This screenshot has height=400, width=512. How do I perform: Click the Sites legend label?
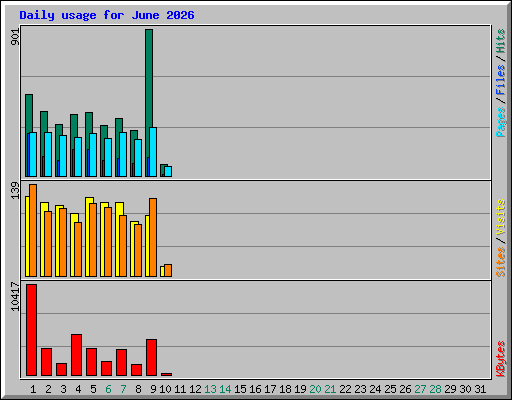point(501,262)
